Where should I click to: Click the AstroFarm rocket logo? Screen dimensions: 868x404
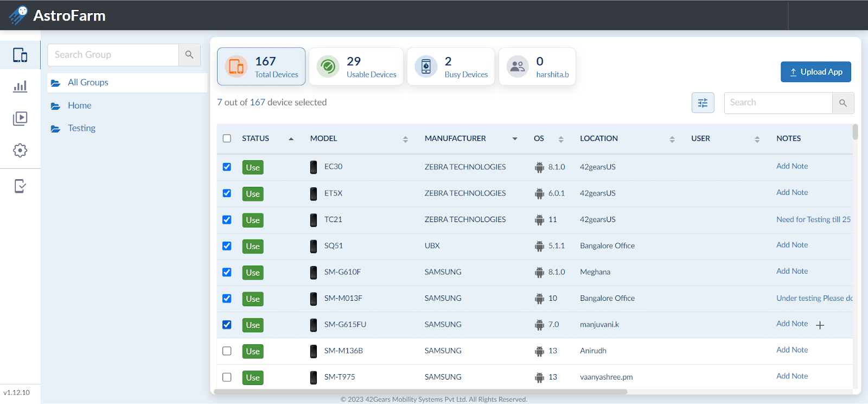(x=18, y=15)
